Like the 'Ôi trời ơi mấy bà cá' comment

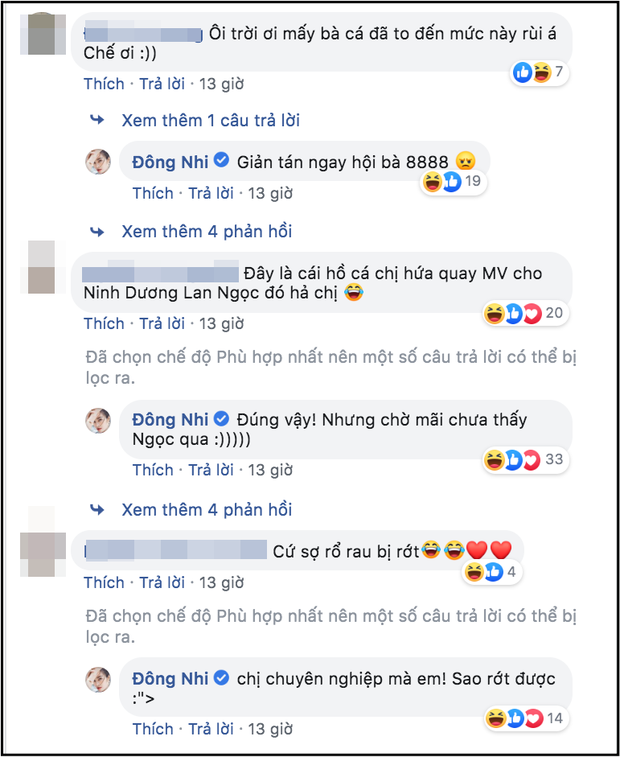pyautogui.click(x=104, y=84)
